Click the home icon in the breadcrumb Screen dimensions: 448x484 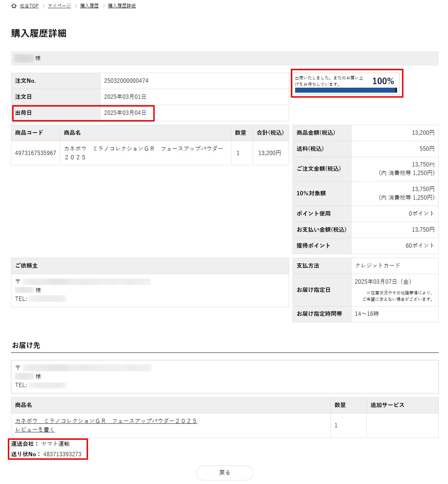tap(14, 6)
